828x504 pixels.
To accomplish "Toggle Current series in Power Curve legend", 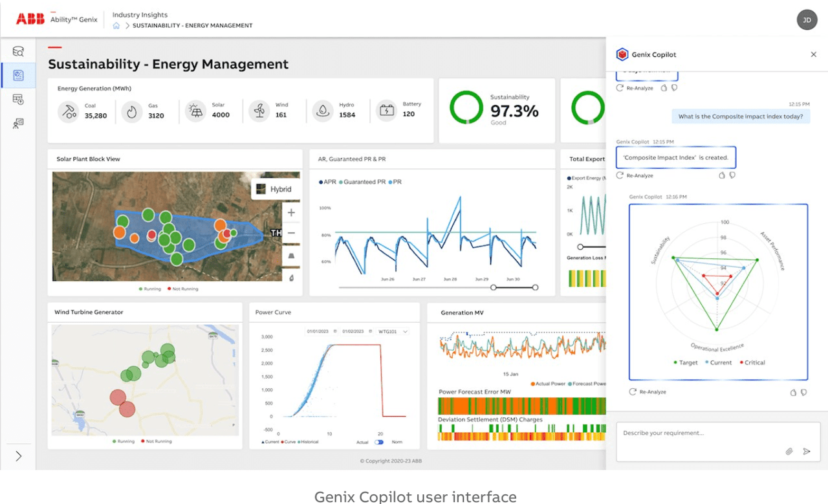I will [x=271, y=442].
